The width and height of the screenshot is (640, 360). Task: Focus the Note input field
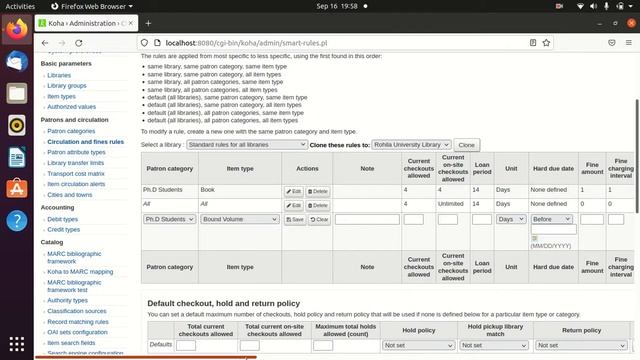(x=367, y=220)
